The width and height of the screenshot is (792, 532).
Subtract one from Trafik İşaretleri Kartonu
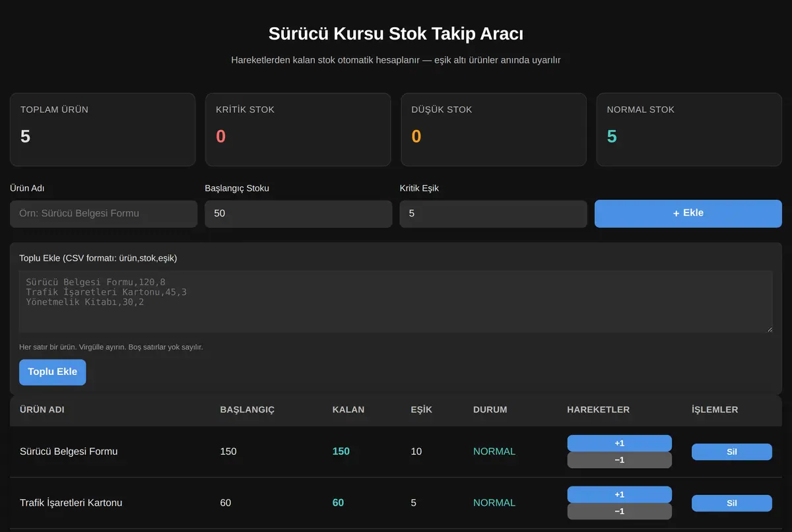619,512
